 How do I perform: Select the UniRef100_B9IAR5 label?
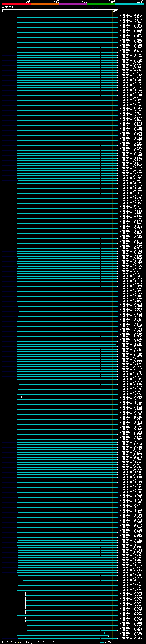click(x=131, y=417)
